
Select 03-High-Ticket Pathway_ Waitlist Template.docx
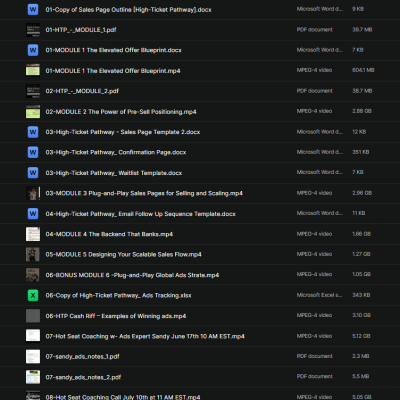(x=114, y=173)
